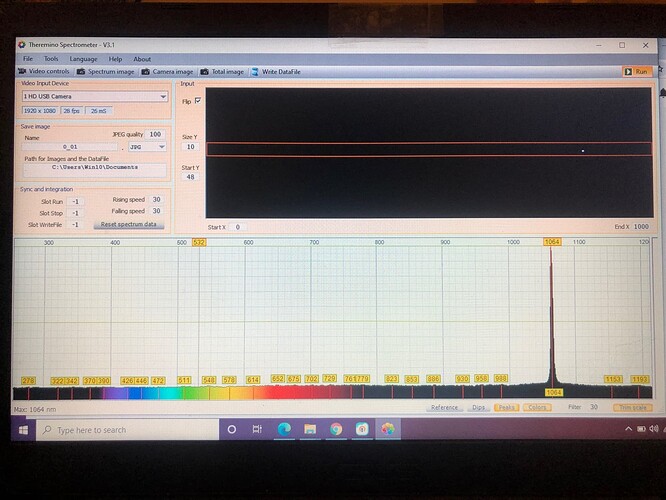Save the Camera image via toolbar
The width and height of the screenshot is (666, 500).
click(x=167, y=72)
